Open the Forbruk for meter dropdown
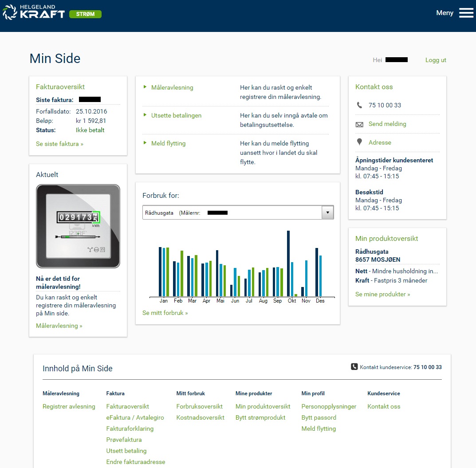This screenshot has width=476, height=468. pos(327,212)
